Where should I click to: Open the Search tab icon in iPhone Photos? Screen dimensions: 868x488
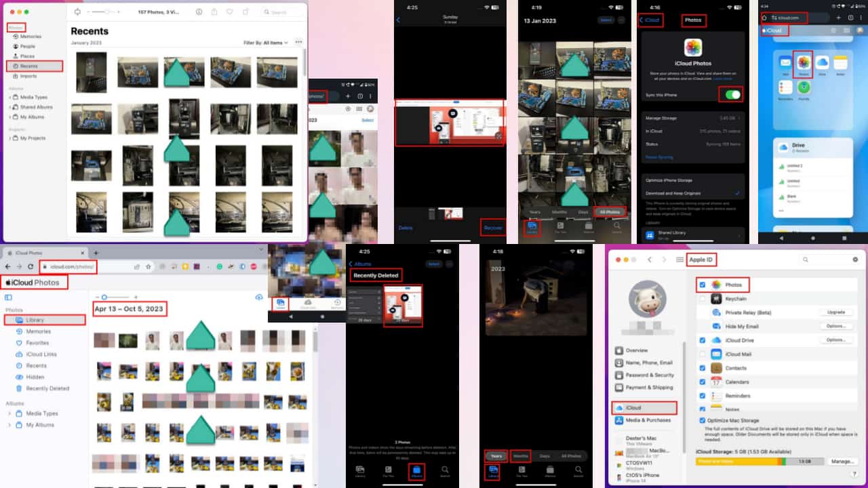445,470
